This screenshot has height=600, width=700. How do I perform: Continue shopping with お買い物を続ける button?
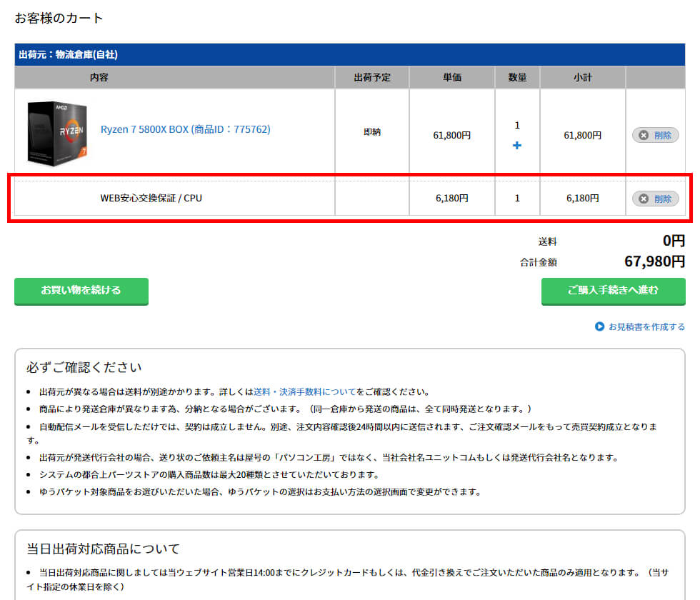[81, 291]
